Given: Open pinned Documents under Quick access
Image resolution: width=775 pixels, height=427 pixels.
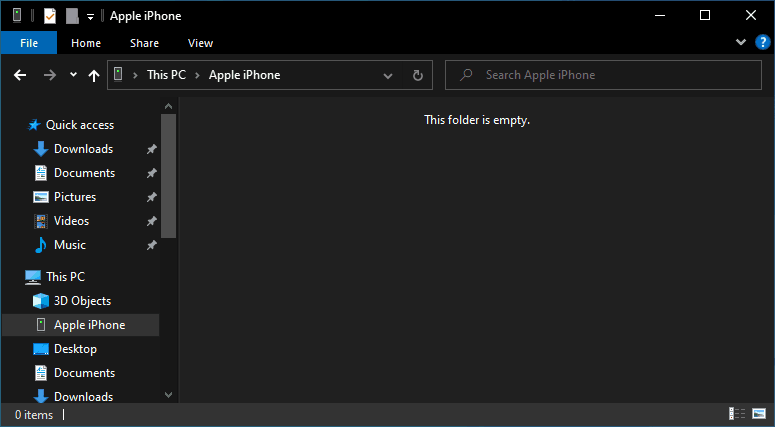Looking at the screenshot, I should (x=85, y=173).
